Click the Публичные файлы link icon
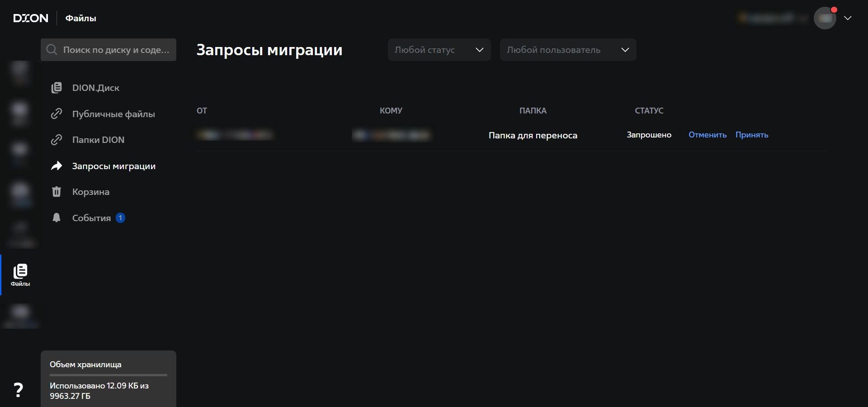The width and height of the screenshot is (868, 407). [57, 114]
